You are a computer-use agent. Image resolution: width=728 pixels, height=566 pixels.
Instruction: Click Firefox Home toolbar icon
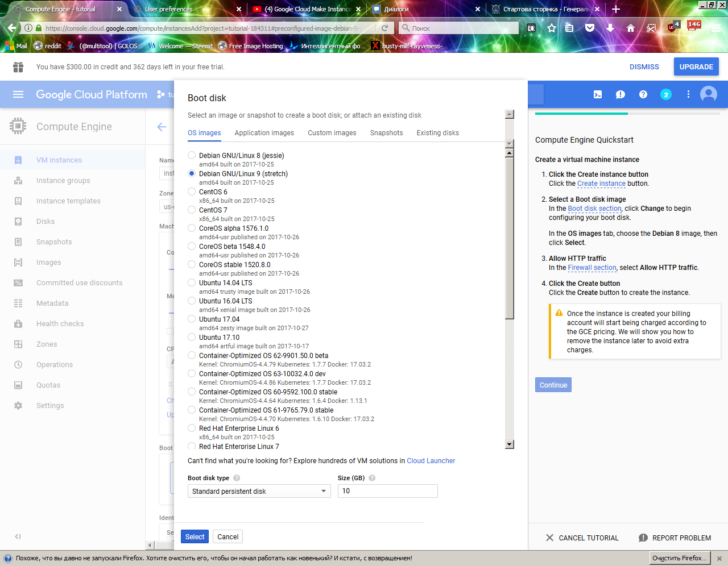tap(631, 28)
